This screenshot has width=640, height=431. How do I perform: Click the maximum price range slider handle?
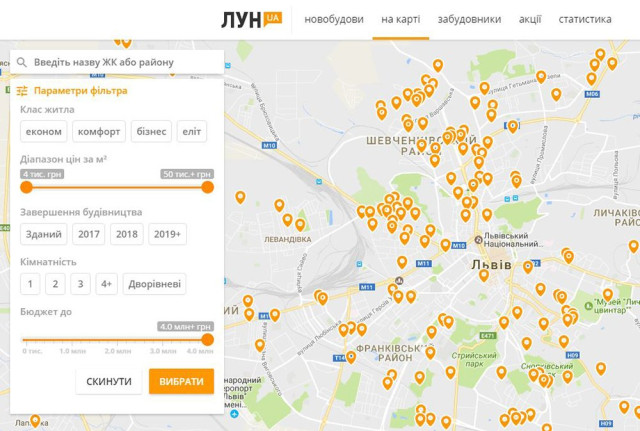coord(208,186)
